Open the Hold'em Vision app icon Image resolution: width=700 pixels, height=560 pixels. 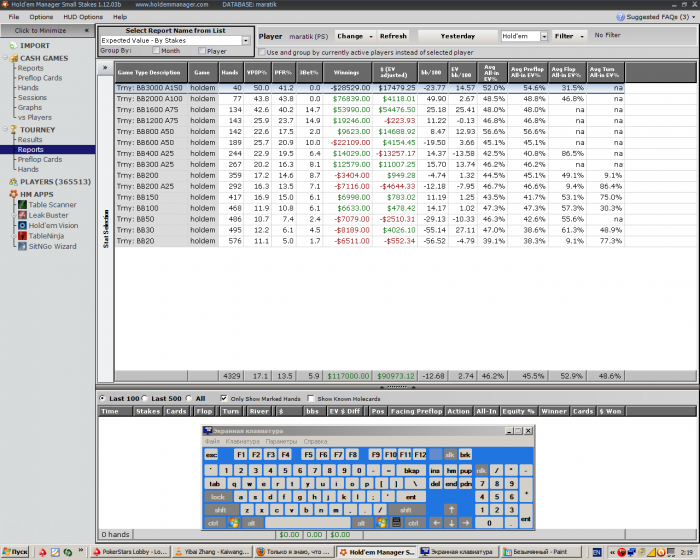pyautogui.click(x=22, y=226)
